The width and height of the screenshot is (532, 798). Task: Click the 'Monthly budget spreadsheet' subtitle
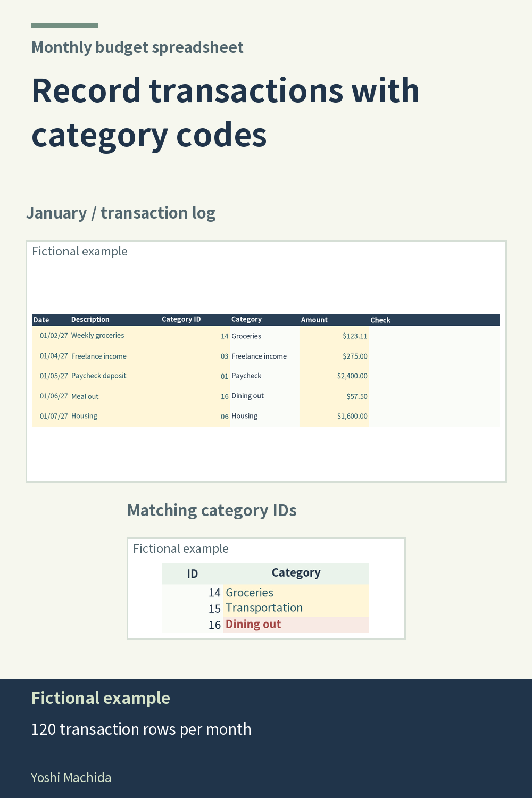[137, 47]
